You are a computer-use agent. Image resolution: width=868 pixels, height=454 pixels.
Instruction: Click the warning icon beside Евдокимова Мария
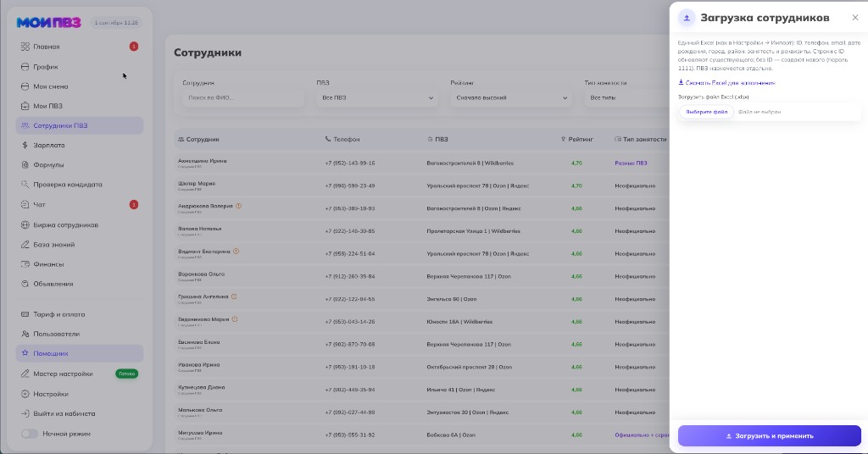[x=235, y=319]
